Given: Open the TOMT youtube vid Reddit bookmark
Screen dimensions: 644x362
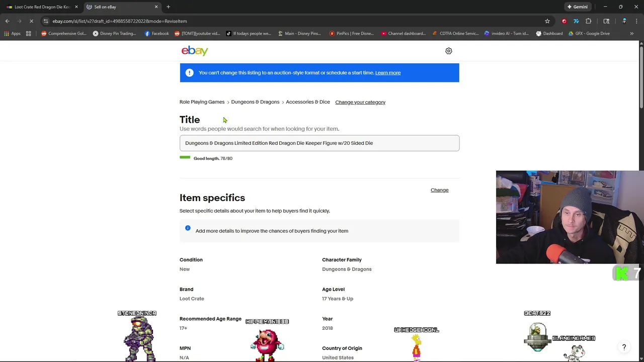Looking at the screenshot, I should [197, 34].
